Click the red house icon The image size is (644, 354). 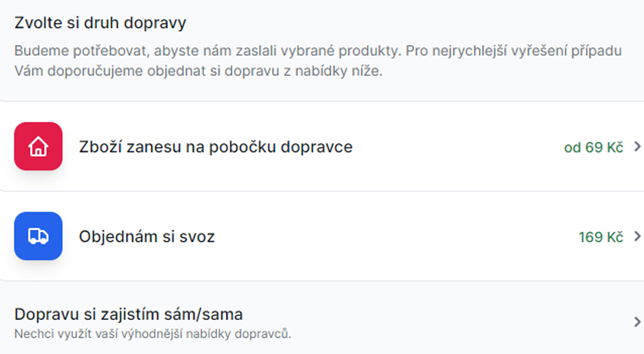pos(38,146)
